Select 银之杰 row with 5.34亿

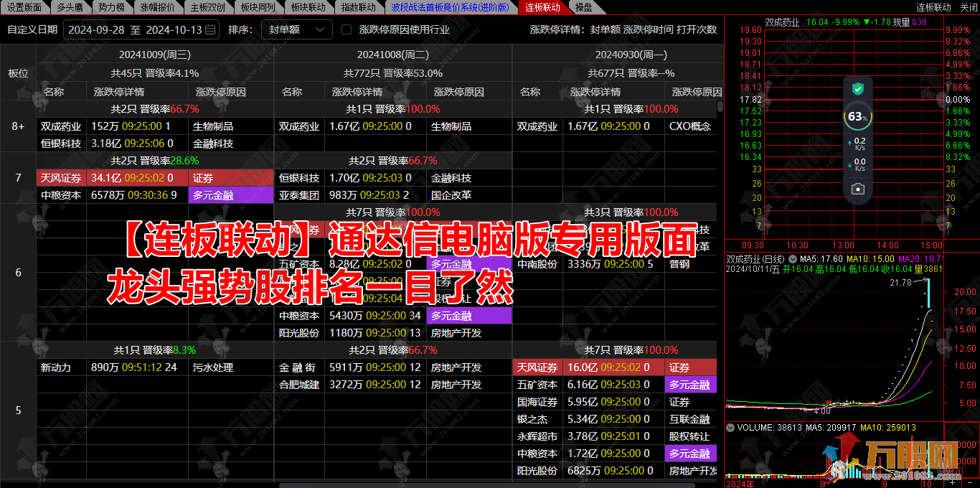615,419
